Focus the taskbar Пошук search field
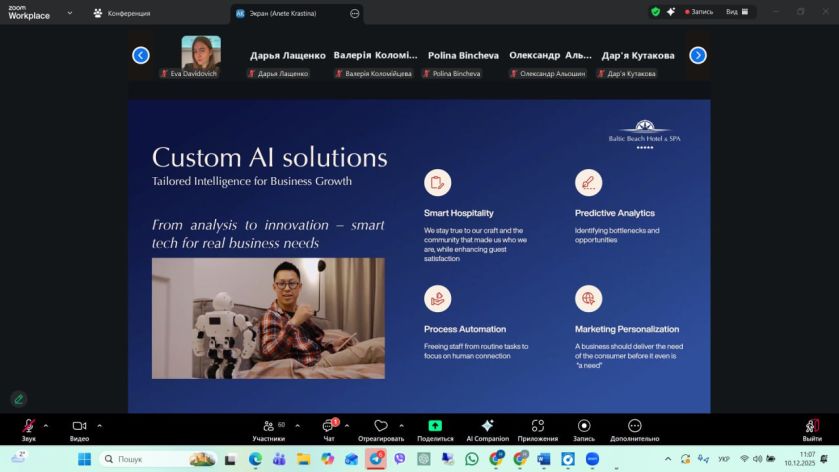 point(158,459)
